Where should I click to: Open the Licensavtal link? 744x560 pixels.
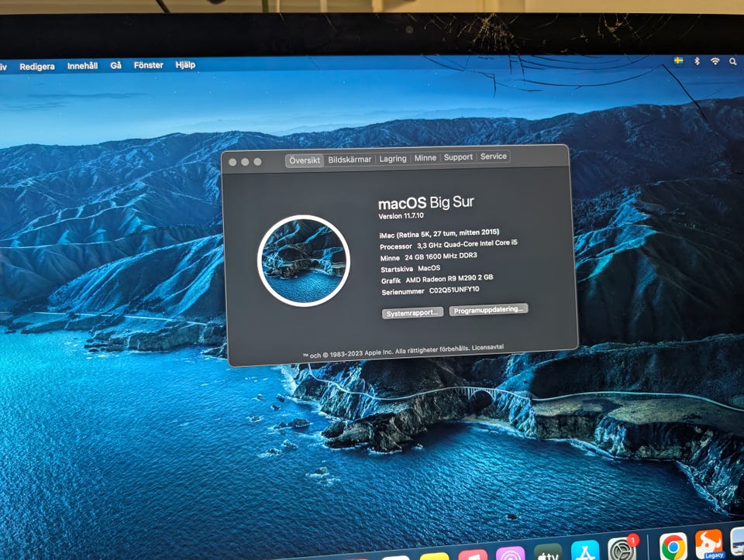(487, 348)
